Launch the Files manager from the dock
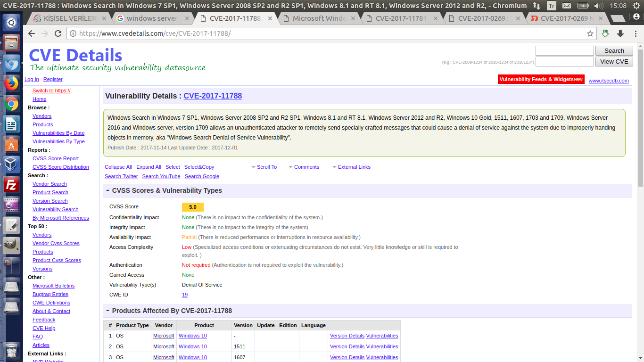Screen dimensions: 644x362 point(11,43)
